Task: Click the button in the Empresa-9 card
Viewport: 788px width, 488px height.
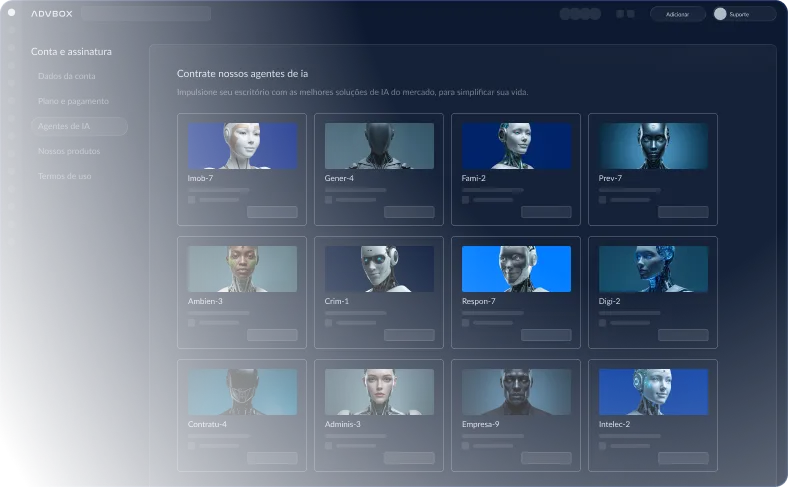Action: coord(546,458)
